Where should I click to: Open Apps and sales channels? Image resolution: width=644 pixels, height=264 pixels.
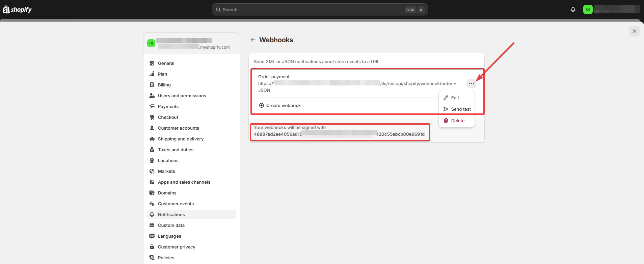pyautogui.click(x=184, y=182)
